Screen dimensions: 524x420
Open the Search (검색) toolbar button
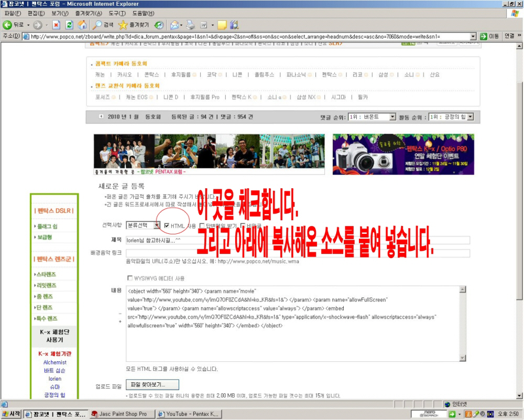click(103, 25)
